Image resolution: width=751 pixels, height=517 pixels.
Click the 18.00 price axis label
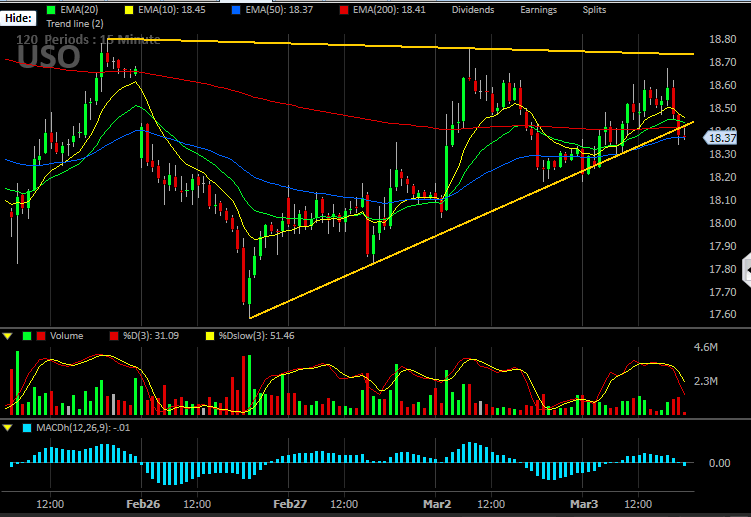pyautogui.click(x=723, y=223)
